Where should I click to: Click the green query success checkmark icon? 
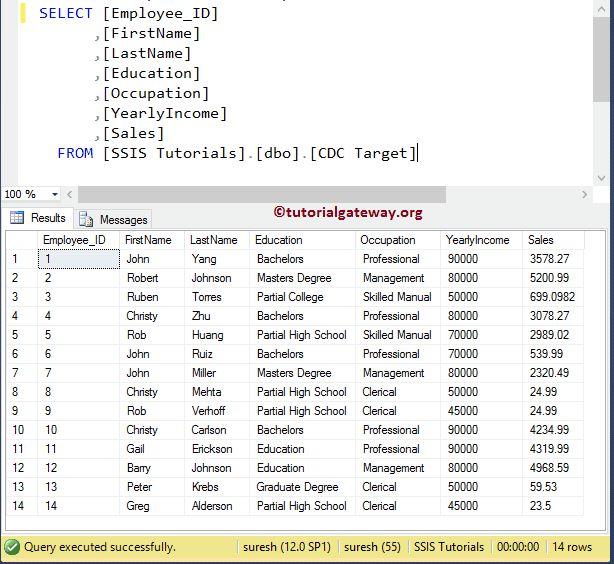click(12, 547)
